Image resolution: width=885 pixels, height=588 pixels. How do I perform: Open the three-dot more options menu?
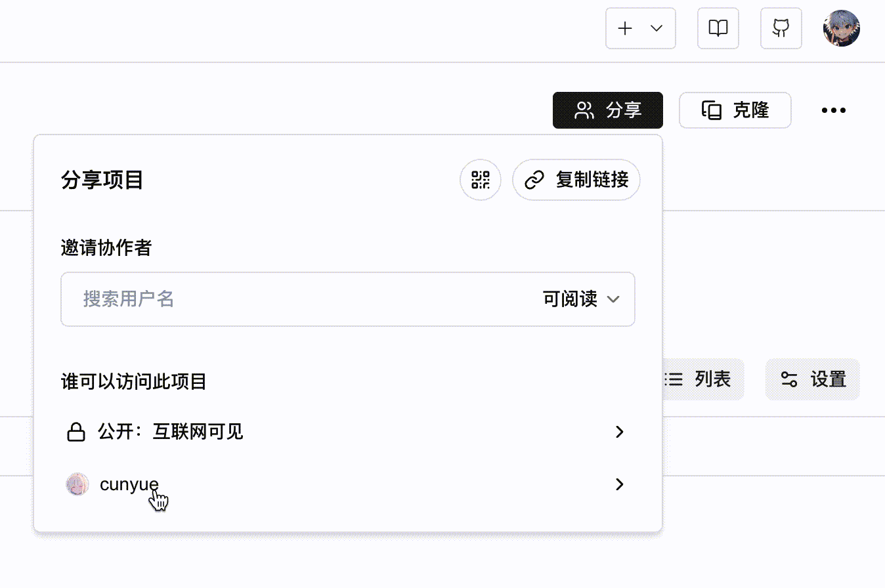tap(833, 110)
